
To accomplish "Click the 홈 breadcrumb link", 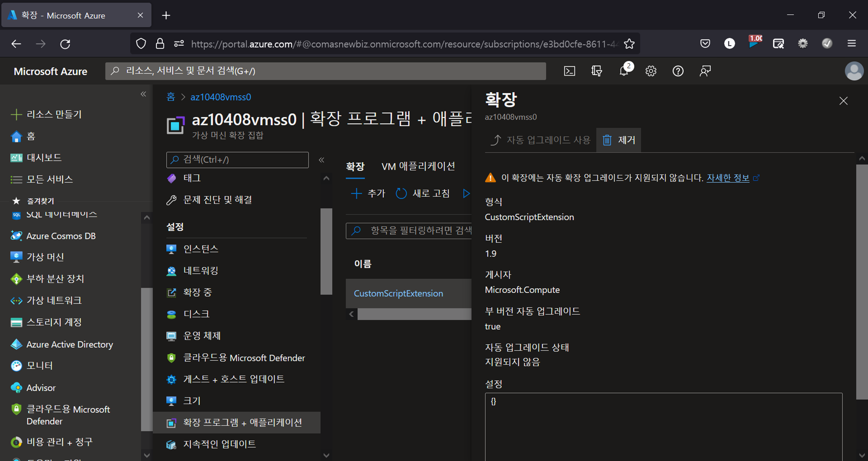I will 171,97.
